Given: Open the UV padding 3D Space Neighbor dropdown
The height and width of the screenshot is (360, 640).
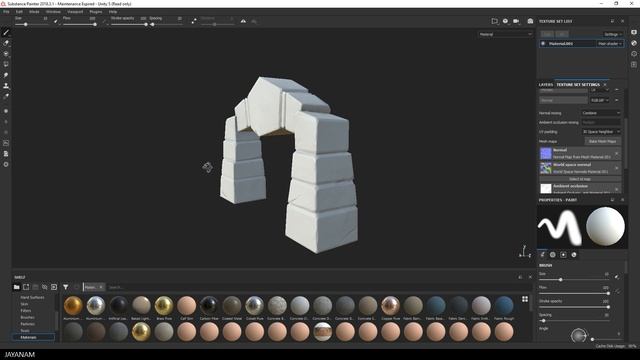Looking at the screenshot, I should pos(601,132).
